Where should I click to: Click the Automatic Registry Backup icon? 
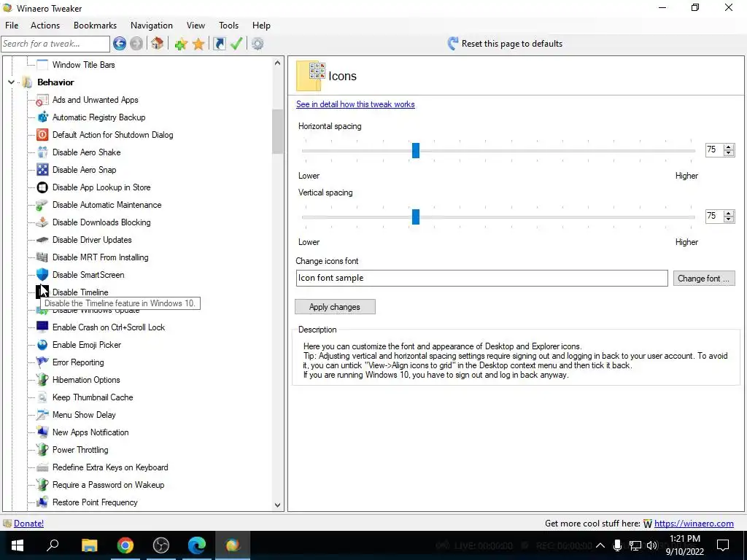click(42, 117)
